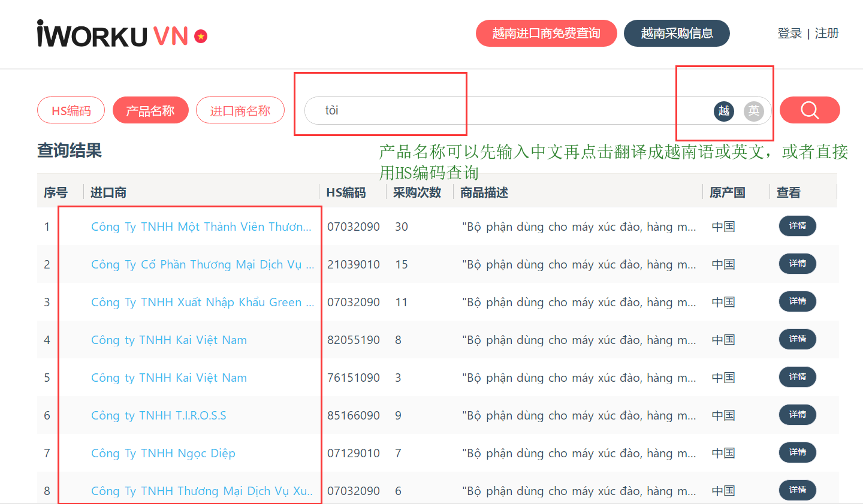The height and width of the screenshot is (504, 863).
Task: View 详情 for row 8
Action: pos(798,490)
